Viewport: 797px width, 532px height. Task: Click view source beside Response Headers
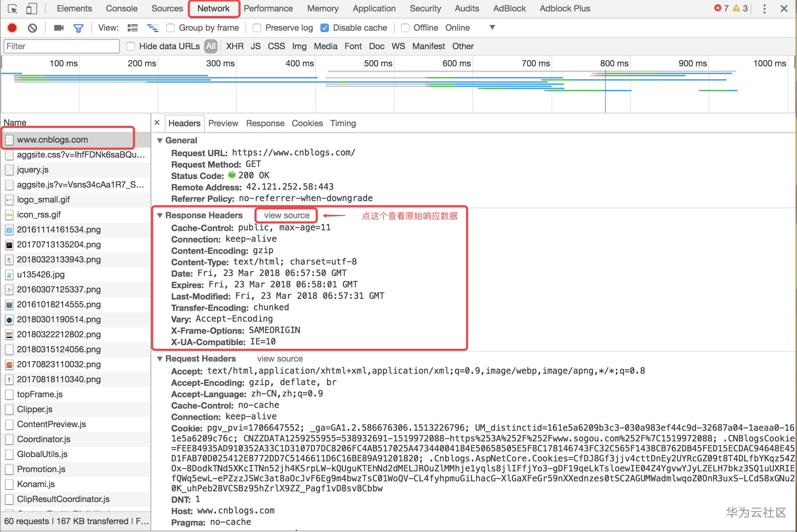point(286,215)
